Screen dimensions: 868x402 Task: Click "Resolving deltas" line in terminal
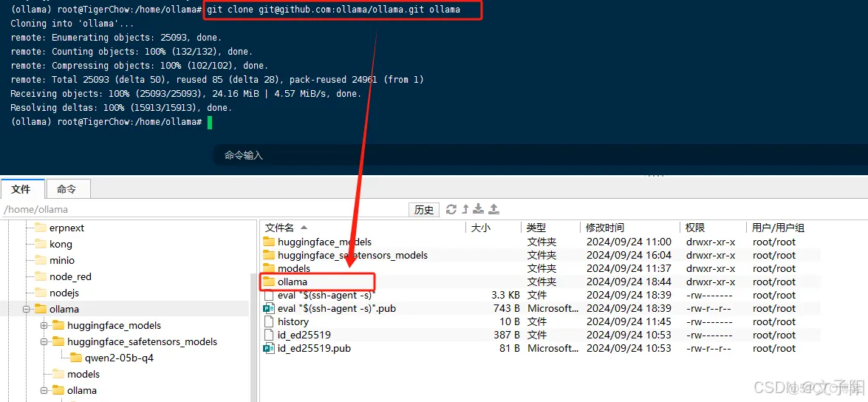[x=121, y=107]
